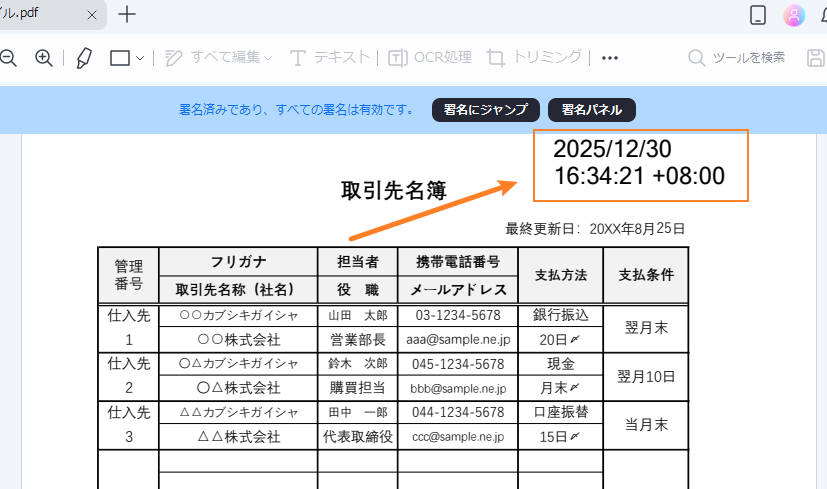Click the 携帯電話番号 column header
This screenshot has width=827, height=489.
click(458, 262)
